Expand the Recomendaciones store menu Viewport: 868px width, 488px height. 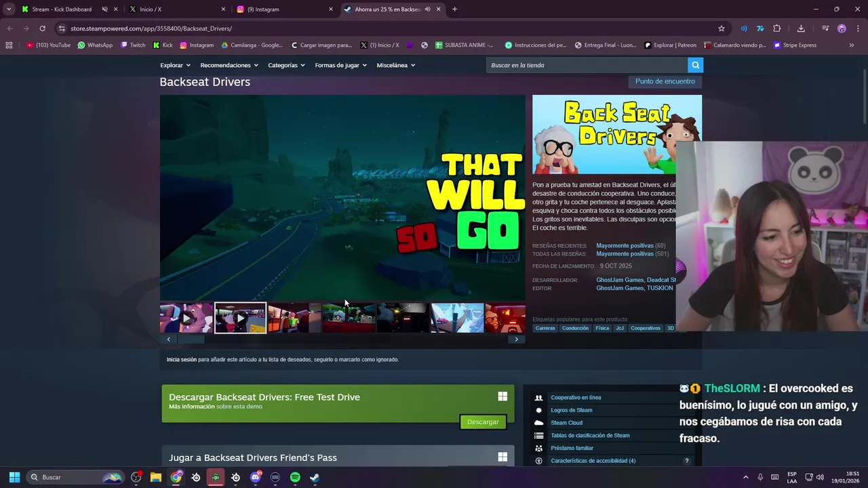tap(229, 65)
